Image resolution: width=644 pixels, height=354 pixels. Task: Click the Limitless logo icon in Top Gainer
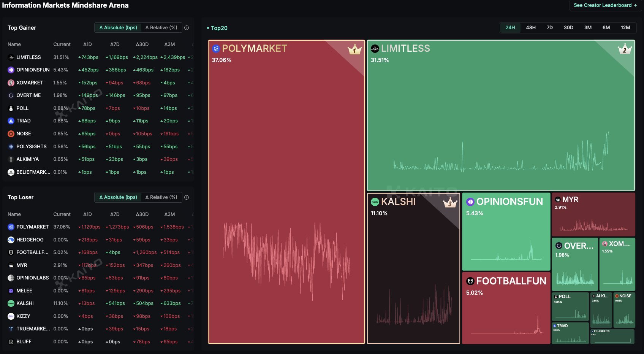[x=11, y=57]
